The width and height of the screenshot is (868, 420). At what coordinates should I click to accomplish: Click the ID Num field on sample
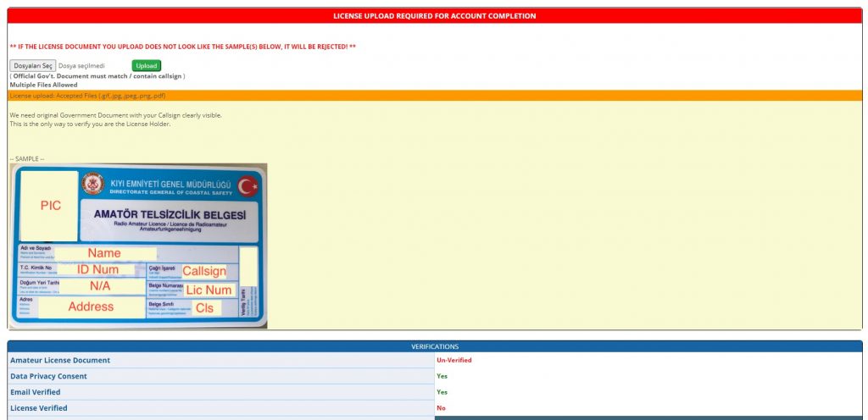click(x=98, y=269)
